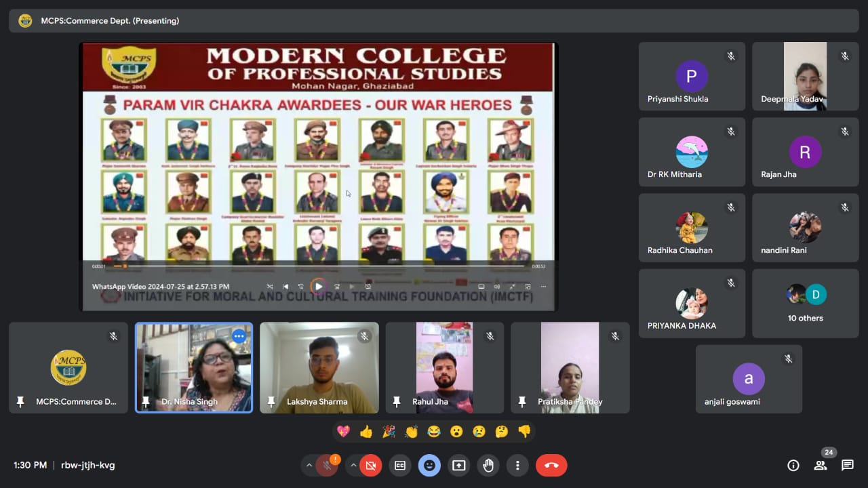Screen dimensions: 868x488
Task: Send the clapping hands reaction
Action: tap(411, 432)
